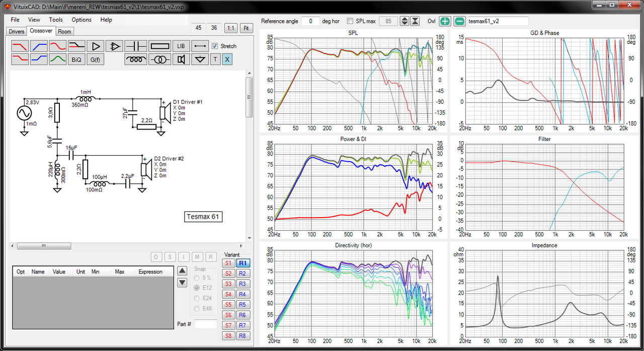
Task: Select the transformer component icon
Action: (x=160, y=59)
